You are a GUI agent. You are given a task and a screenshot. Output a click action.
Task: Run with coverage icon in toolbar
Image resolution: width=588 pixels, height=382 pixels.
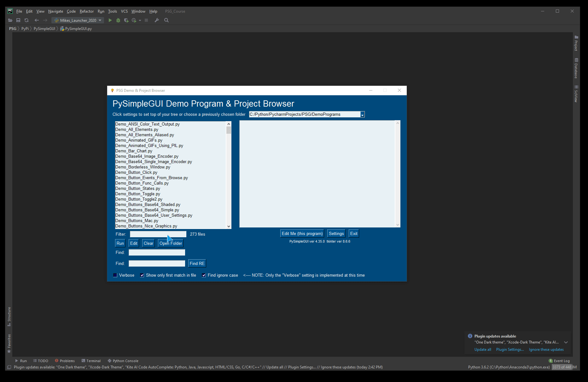(x=126, y=20)
